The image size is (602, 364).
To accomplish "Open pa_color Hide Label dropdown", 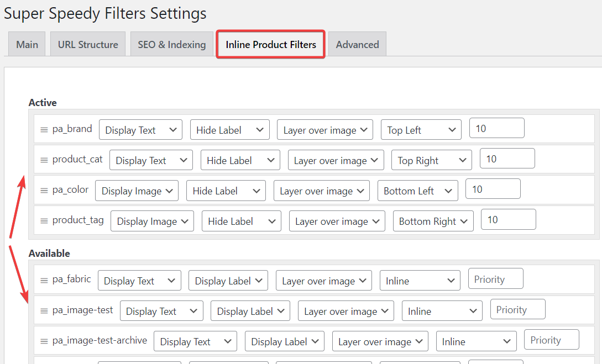I will pyautogui.click(x=226, y=190).
